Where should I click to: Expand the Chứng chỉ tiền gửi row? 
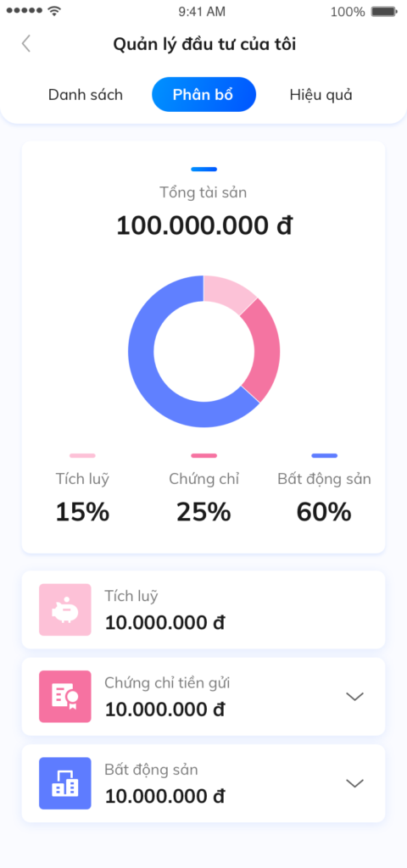(354, 697)
